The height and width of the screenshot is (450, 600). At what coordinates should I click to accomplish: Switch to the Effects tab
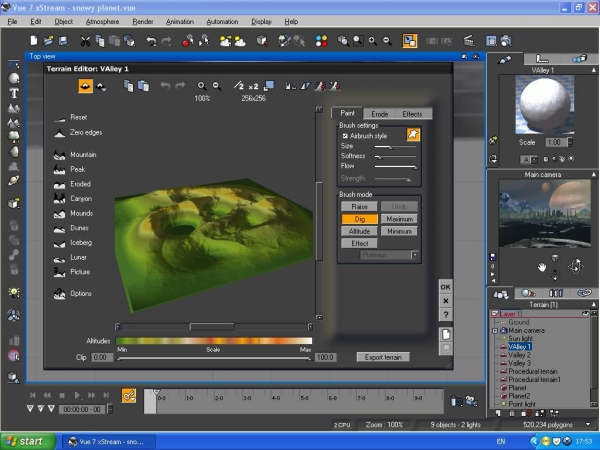412,114
